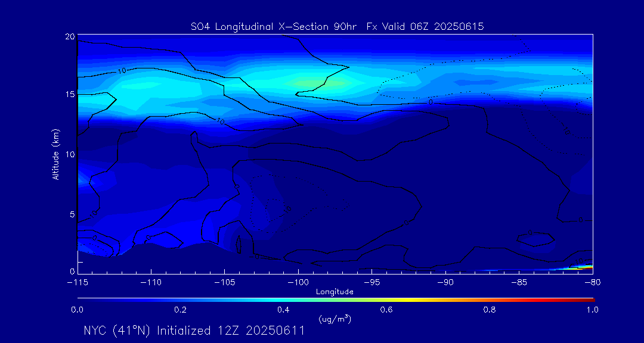The image size is (644, 343).
Task: Click the Longitude axis title
Action: tap(335, 292)
